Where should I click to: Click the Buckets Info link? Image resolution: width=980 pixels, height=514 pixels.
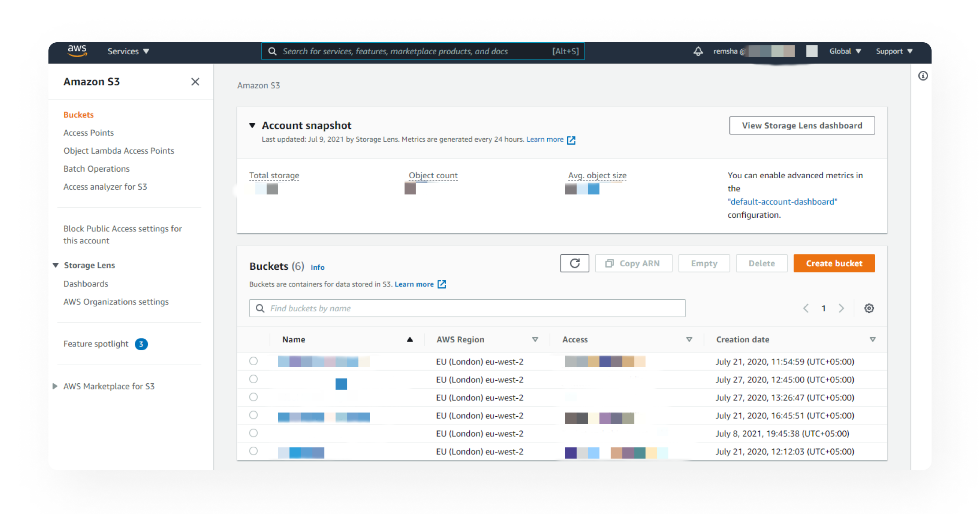point(317,267)
